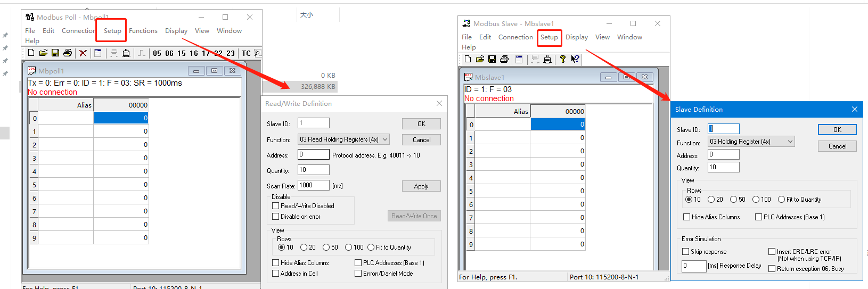Open the Setup menu in Modbus Poll
The width and height of the screenshot is (868, 289).
click(112, 31)
